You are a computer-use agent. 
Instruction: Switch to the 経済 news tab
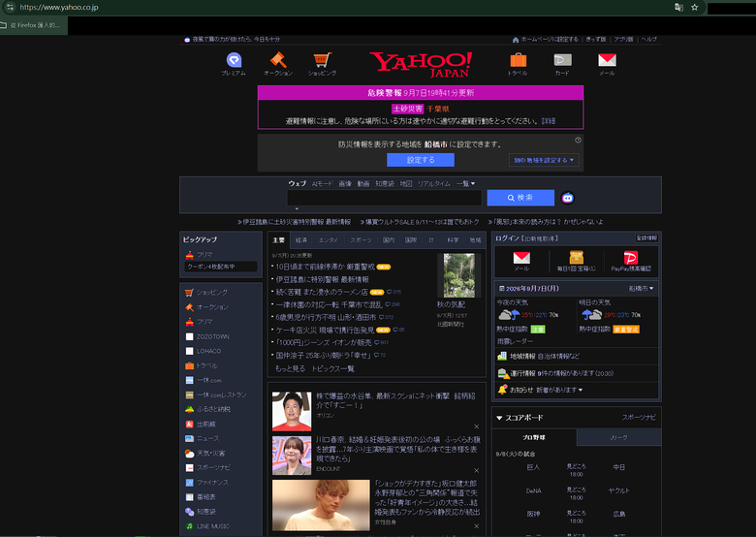click(301, 240)
